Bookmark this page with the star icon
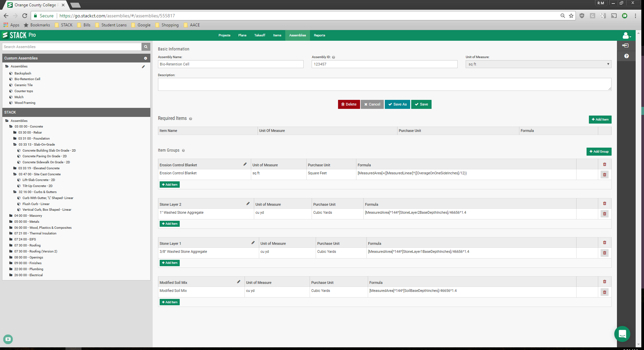Viewport: 644px width, 350px height. [x=571, y=16]
